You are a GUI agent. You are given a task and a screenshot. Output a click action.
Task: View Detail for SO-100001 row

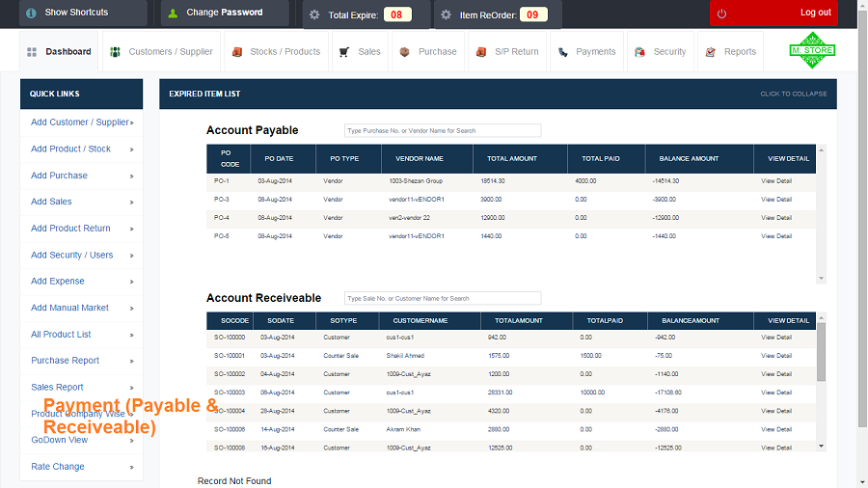776,355
